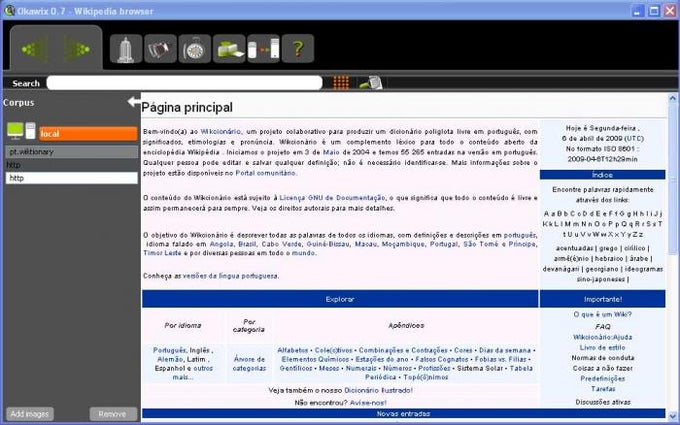
Task: Click the vertical scrollbar thumb
Action: point(673,179)
